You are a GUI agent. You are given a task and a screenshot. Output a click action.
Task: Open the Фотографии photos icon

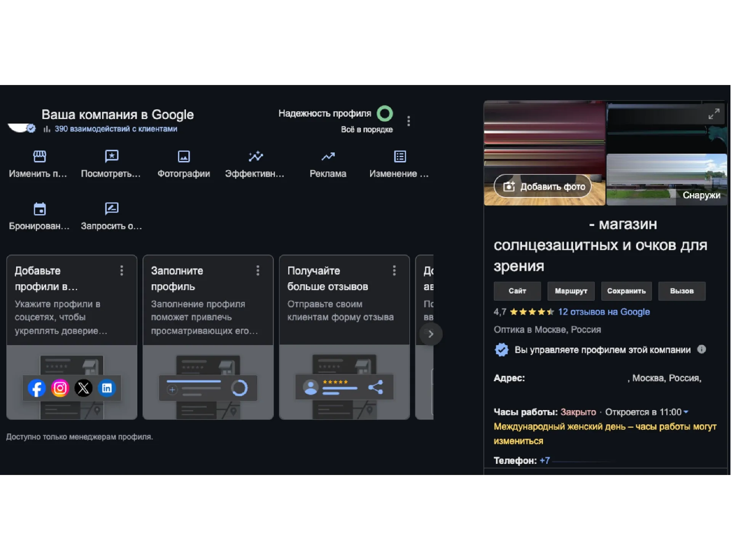[x=184, y=156]
